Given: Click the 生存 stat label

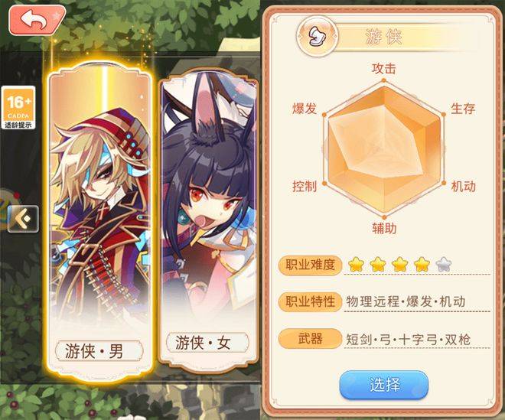Looking at the screenshot, I should coord(463,108).
